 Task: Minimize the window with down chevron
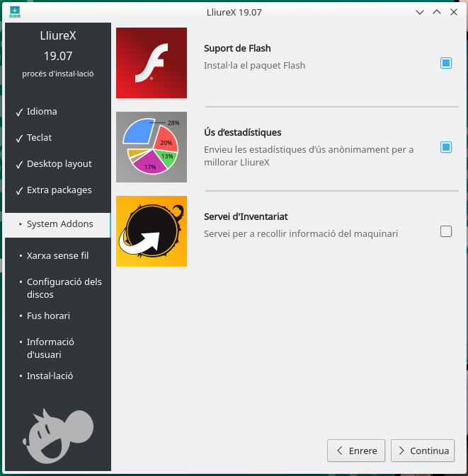(420, 12)
